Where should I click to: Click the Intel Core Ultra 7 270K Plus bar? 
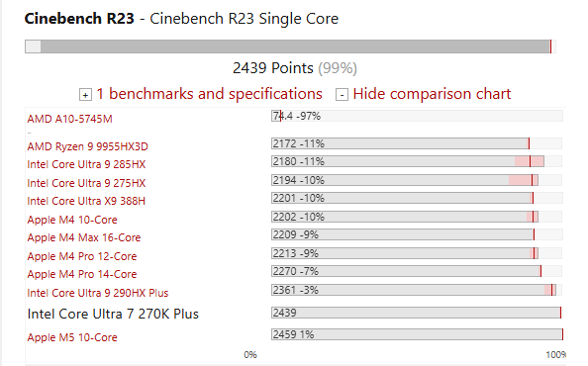click(416, 313)
